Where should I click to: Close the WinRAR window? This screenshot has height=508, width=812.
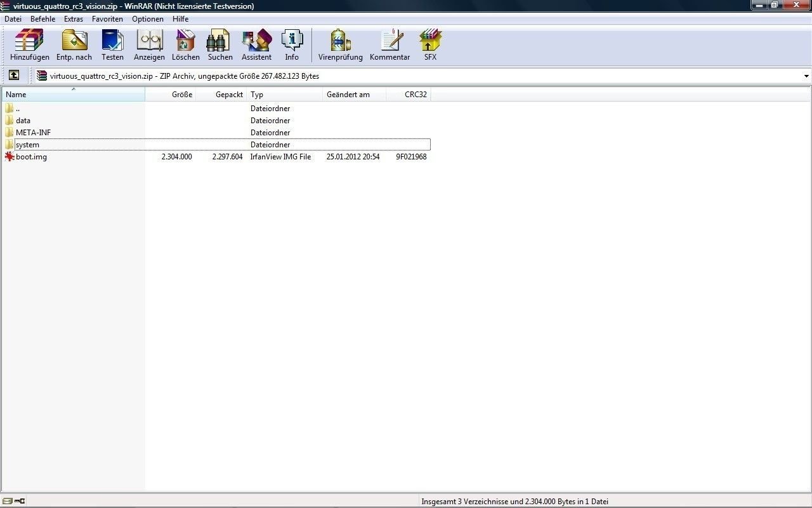pos(797,5)
